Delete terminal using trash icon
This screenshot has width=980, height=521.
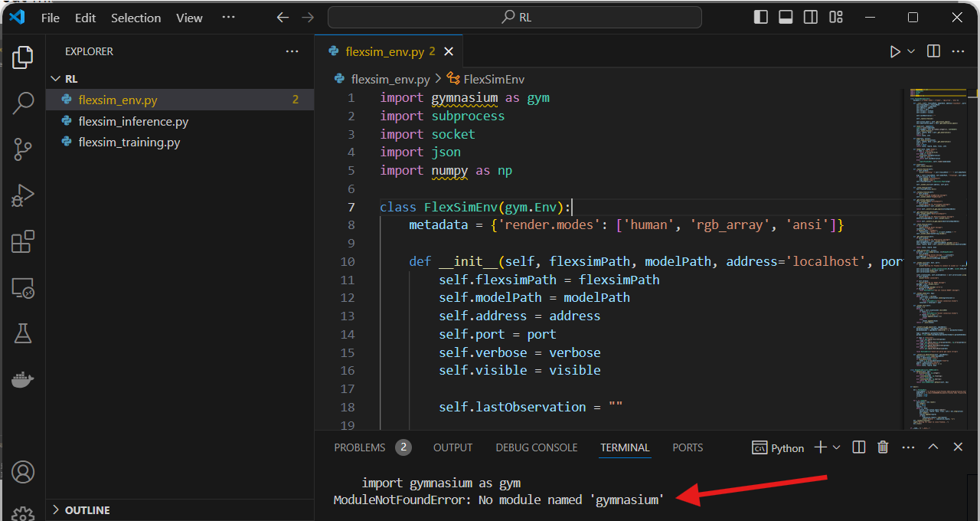[883, 447]
